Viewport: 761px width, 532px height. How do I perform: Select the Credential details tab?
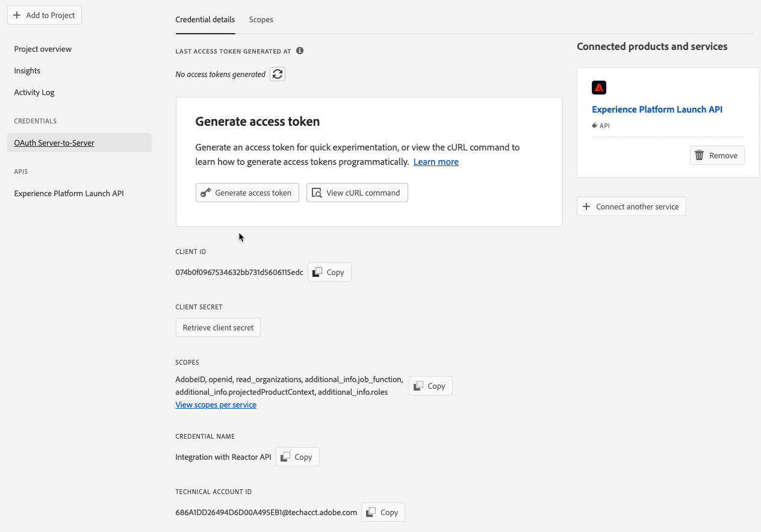[x=205, y=20]
